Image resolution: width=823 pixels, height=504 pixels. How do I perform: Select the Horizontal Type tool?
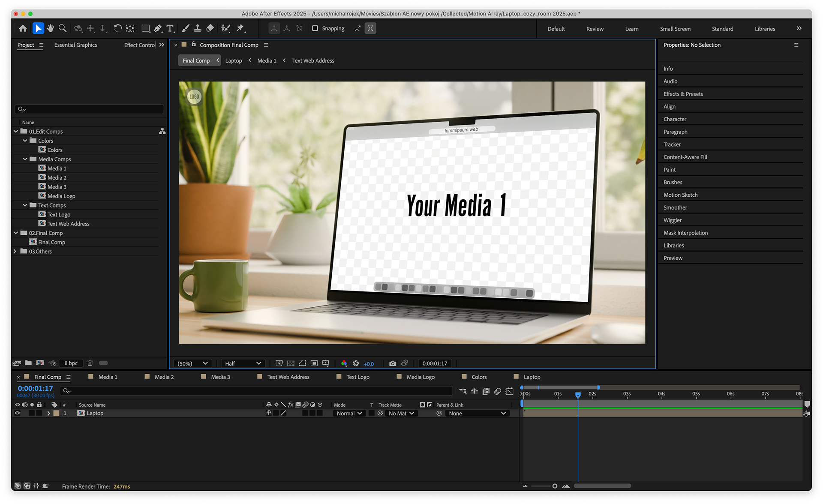click(170, 28)
